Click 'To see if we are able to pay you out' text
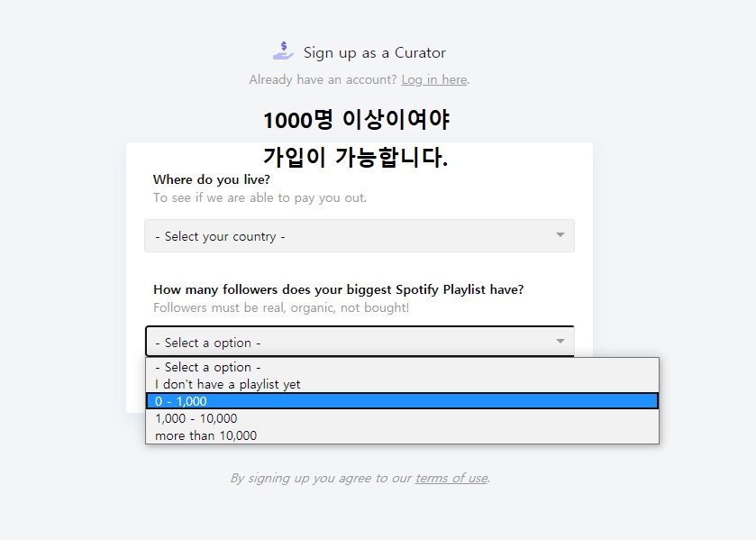Screen dimensions: 756x540 [x=260, y=197]
